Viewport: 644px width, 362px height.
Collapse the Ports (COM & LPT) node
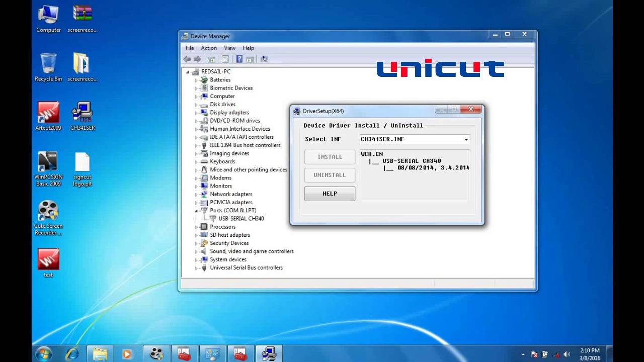coord(197,211)
